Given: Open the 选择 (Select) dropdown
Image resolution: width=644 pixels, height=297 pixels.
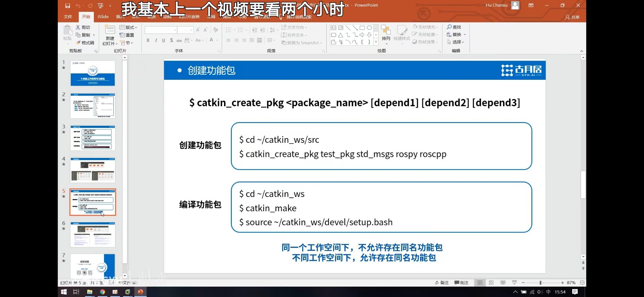Looking at the screenshot, I should [455, 42].
